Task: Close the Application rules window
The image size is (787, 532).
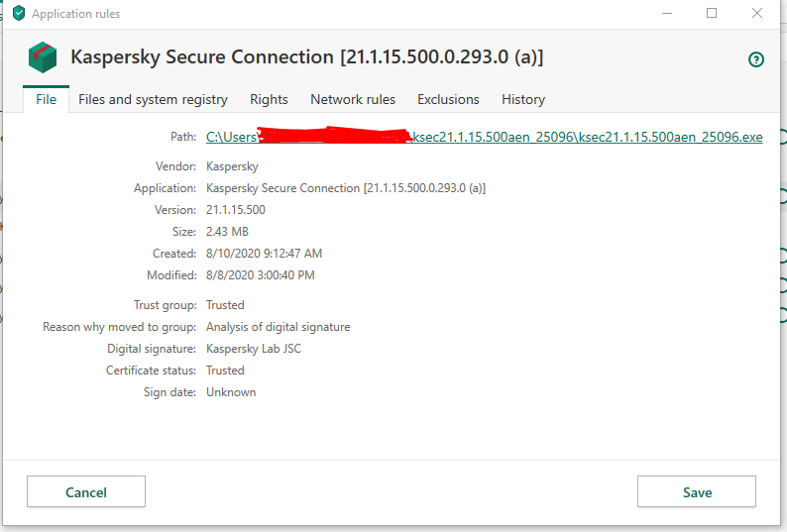Action: (756, 14)
